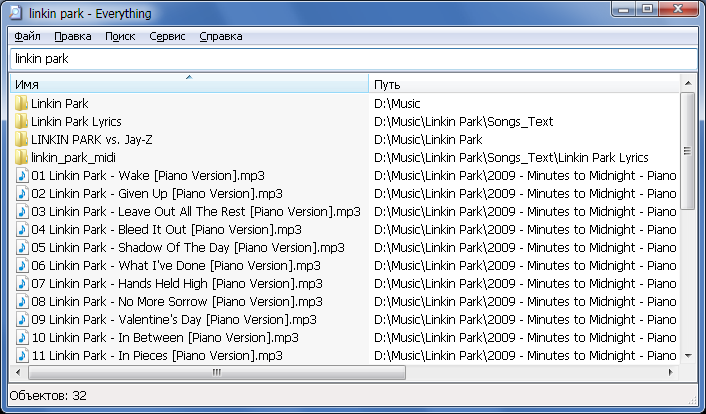Select file 01 Linkin Park - Wake [Piano Version].mp3
This screenshot has height=414, width=706.
tap(148, 176)
